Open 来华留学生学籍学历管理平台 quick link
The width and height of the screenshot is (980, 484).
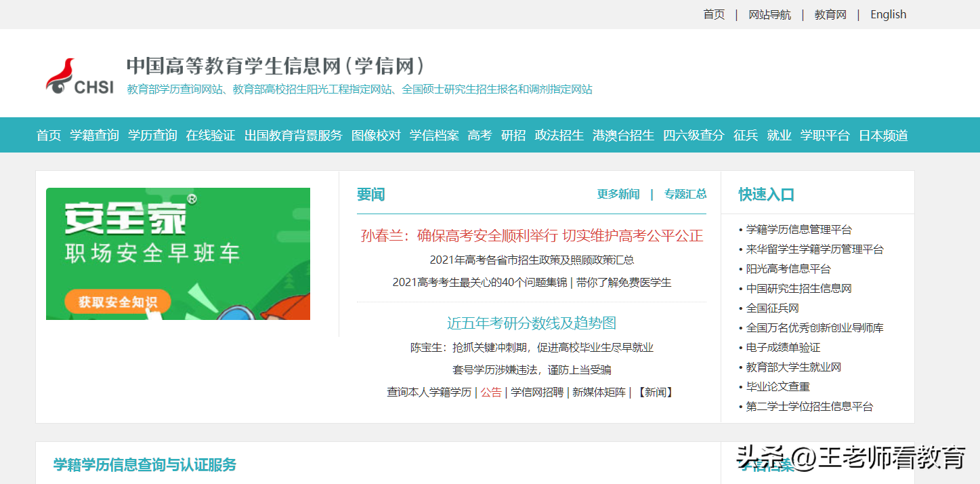tap(815, 249)
